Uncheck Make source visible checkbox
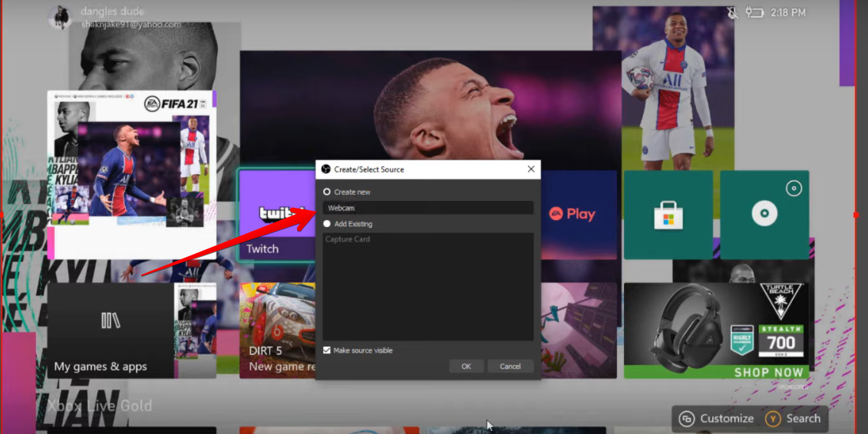This screenshot has width=868, height=434. [327, 350]
